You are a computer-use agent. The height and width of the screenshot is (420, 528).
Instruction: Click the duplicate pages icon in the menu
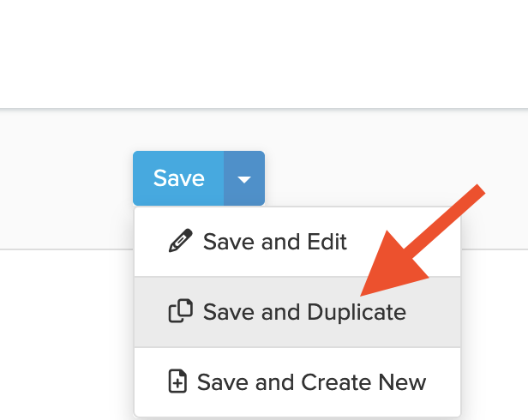click(x=180, y=311)
